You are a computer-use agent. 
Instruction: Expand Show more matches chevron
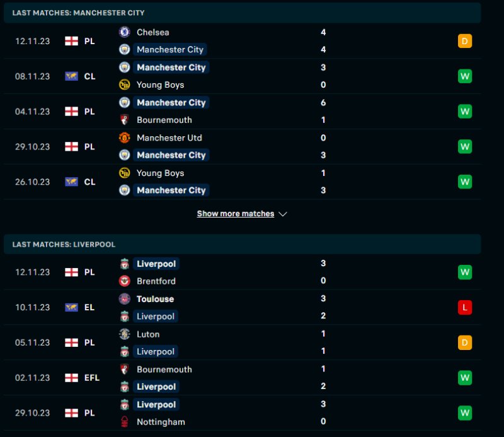click(x=283, y=214)
